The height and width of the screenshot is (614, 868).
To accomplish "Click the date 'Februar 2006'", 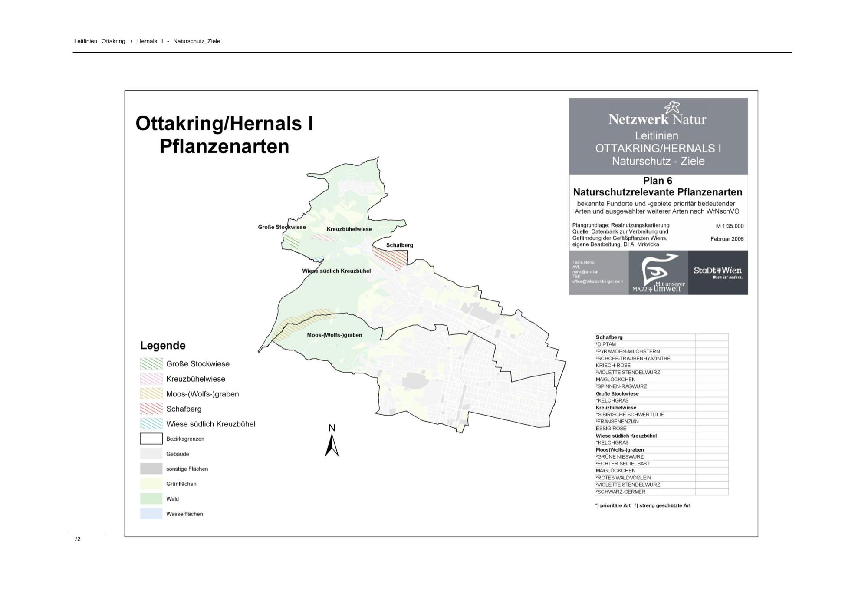I will [727, 239].
